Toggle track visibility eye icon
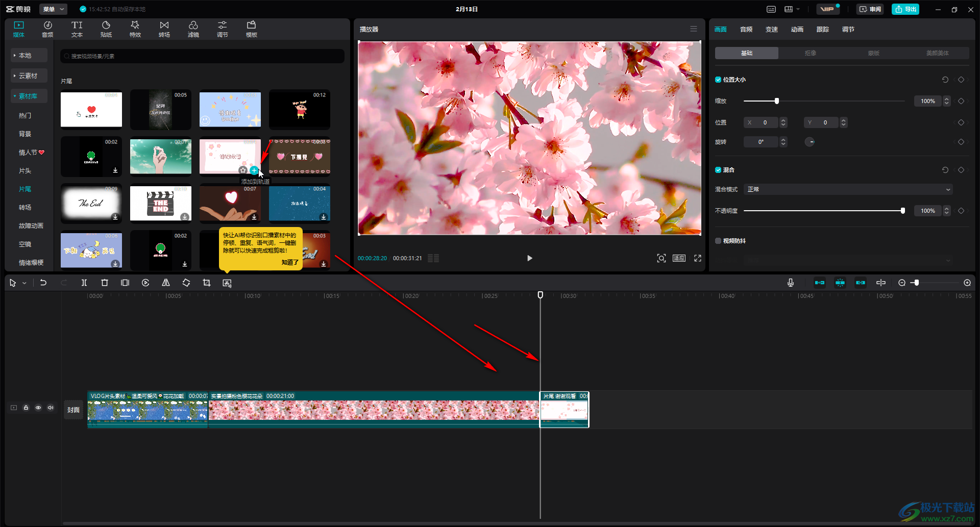980x527 pixels. [x=38, y=408]
